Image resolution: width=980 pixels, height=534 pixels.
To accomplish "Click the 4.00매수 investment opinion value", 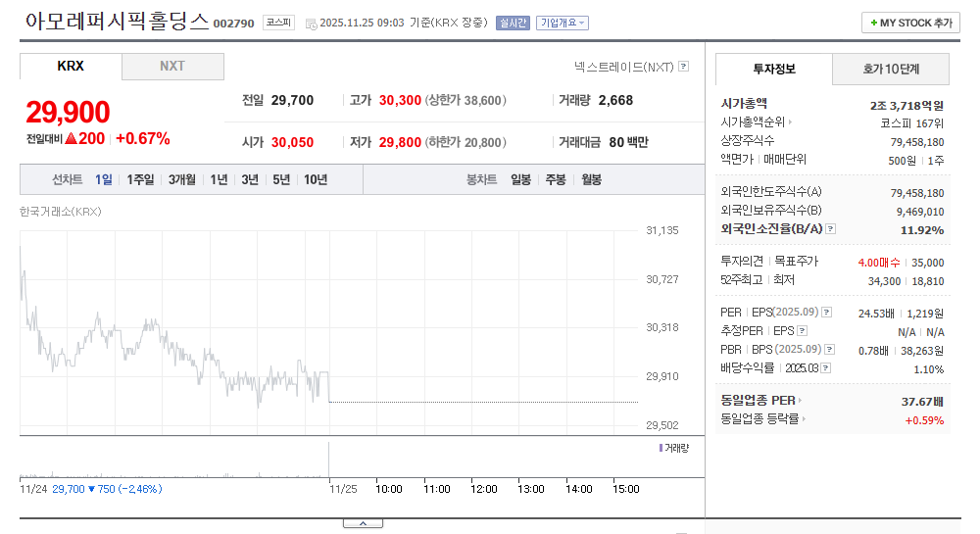I will pyautogui.click(x=879, y=263).
